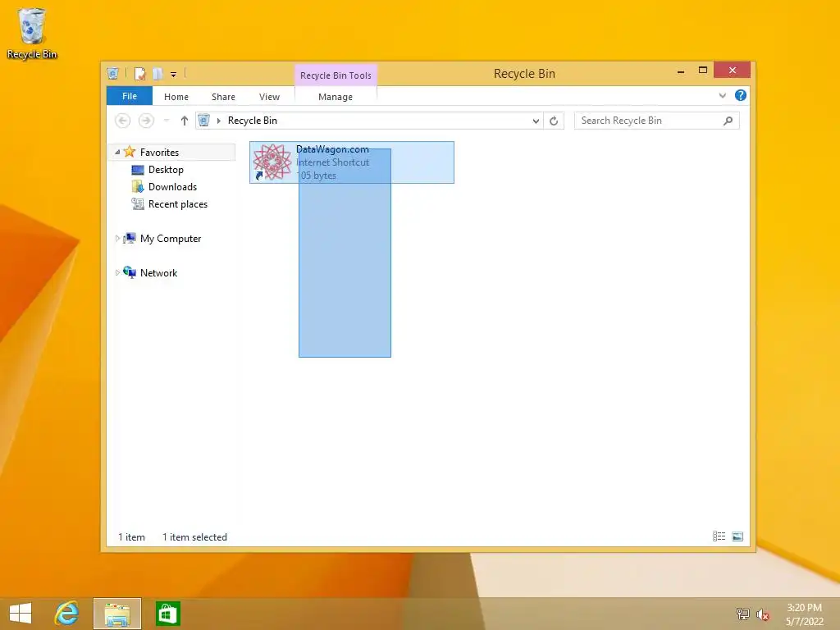Click the DataWagon.com file name
The height and width of the screenshot is (630, 840).
[x=332, y=149]
